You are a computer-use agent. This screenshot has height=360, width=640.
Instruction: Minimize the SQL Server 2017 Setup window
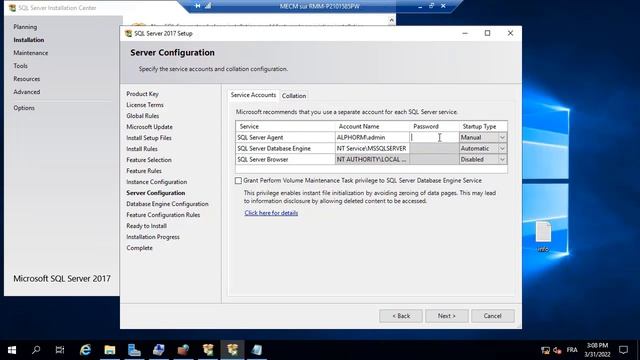click(x=465, y=33)
